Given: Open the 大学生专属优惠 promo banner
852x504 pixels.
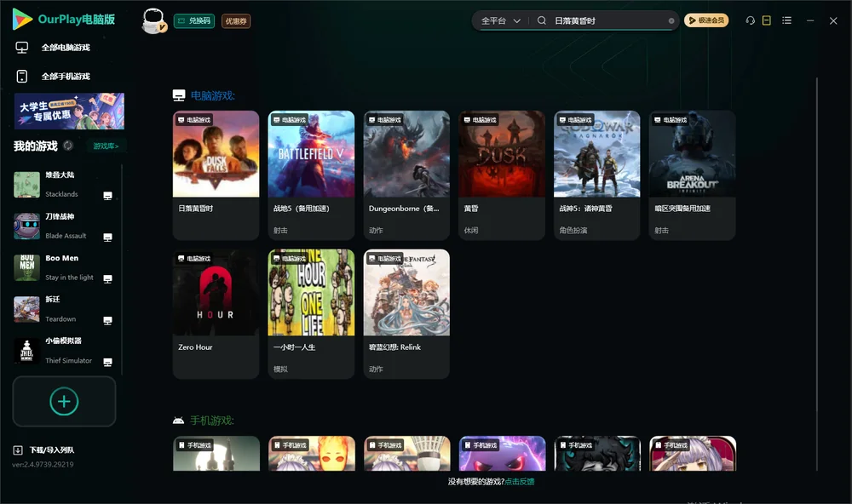Looking at the screenshot, I should pos(70,111).
